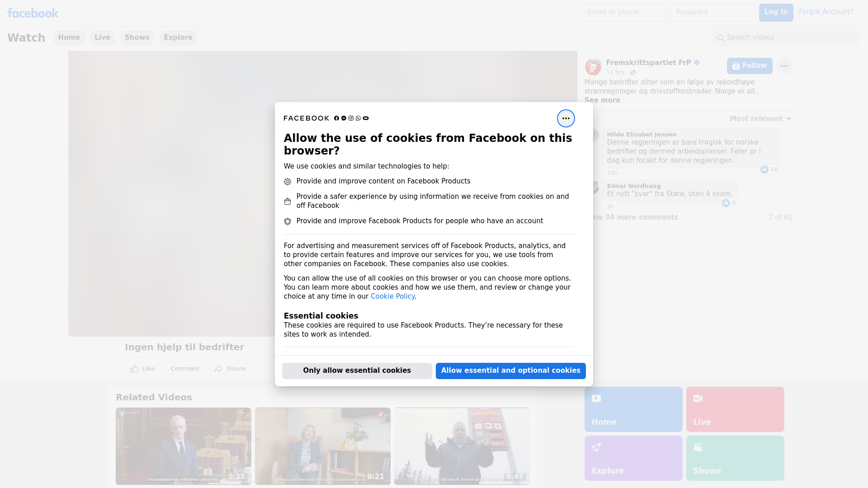This screenshot has width=868, height=488.
Task: Click Only allow essential cookies
Action: [x=357, y=371]
